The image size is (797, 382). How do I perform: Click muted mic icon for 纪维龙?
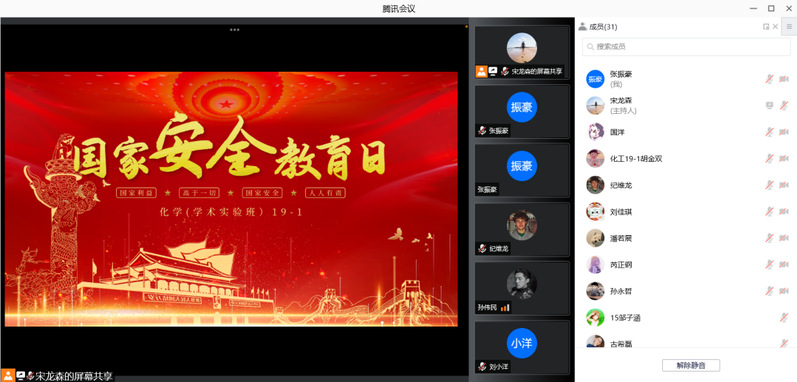pyautogui.click(x=770, y=185)
